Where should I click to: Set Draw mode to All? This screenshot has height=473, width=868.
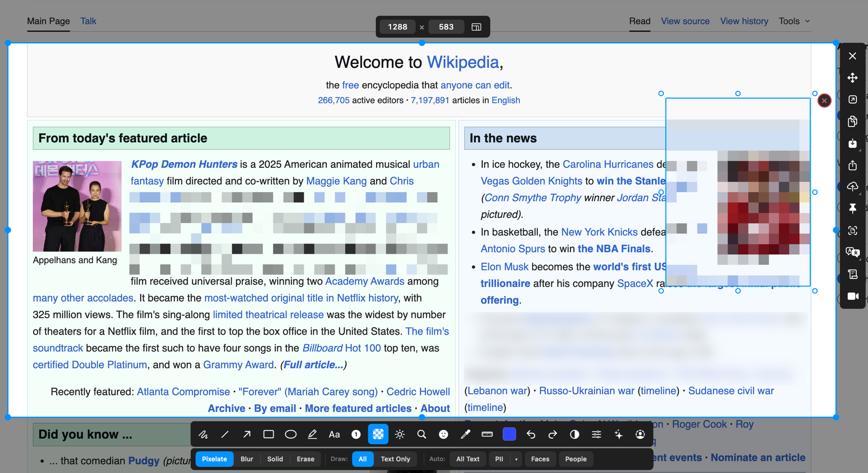pos(363,459)
